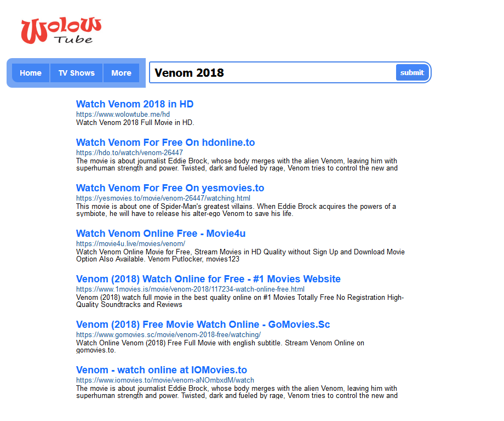This screenshot has height=421, width=504.
Task: Open 'Venom (2018) Watch Online for Free' result
Action: 208,279
